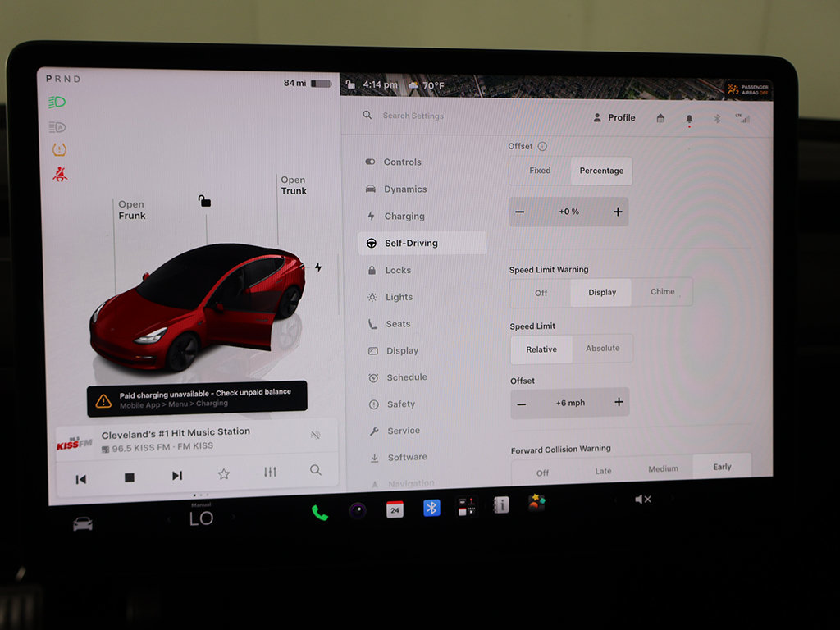Open the Trunk
The height and width of the screenshot is (630, 840).
[x=294, y=185]
